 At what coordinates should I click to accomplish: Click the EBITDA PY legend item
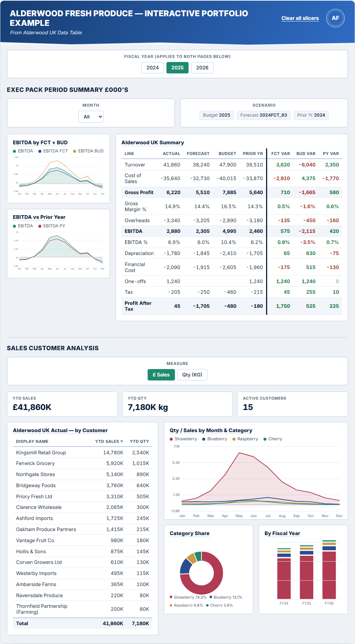pyautogui.click(x=52, y=226)
